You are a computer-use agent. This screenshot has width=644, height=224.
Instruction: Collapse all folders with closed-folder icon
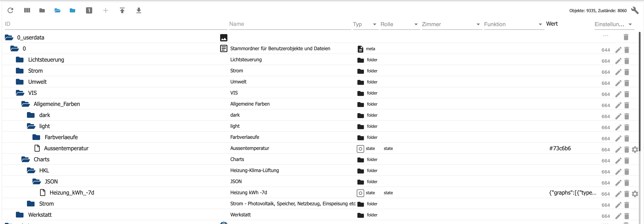click(42, 10)
